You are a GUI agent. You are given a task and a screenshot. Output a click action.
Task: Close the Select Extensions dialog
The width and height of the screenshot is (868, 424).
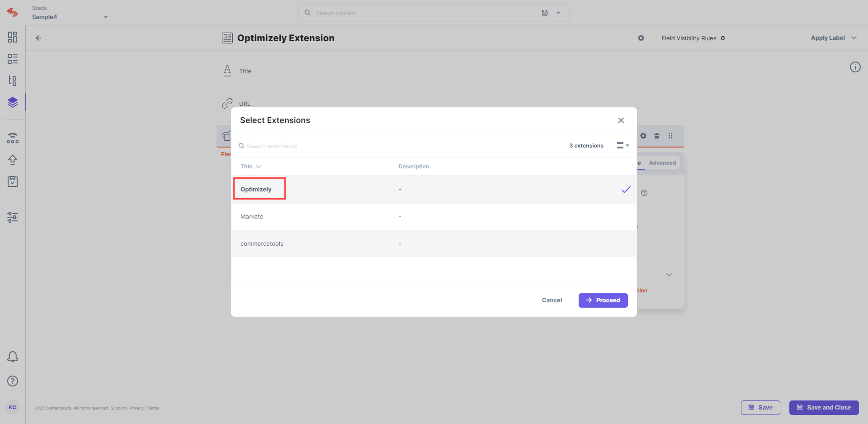621,120
